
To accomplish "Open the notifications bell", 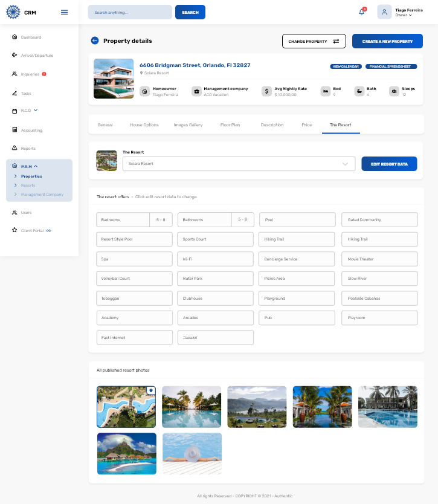I will point(362,12).
